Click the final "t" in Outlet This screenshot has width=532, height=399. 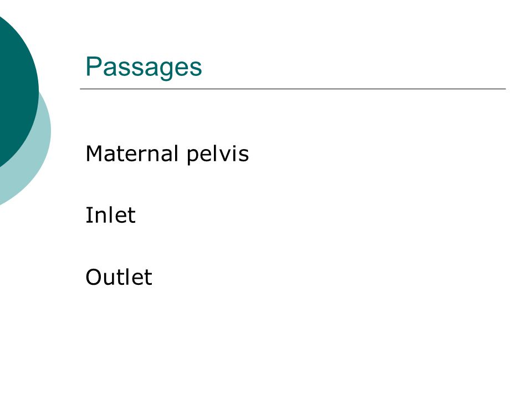148,278
